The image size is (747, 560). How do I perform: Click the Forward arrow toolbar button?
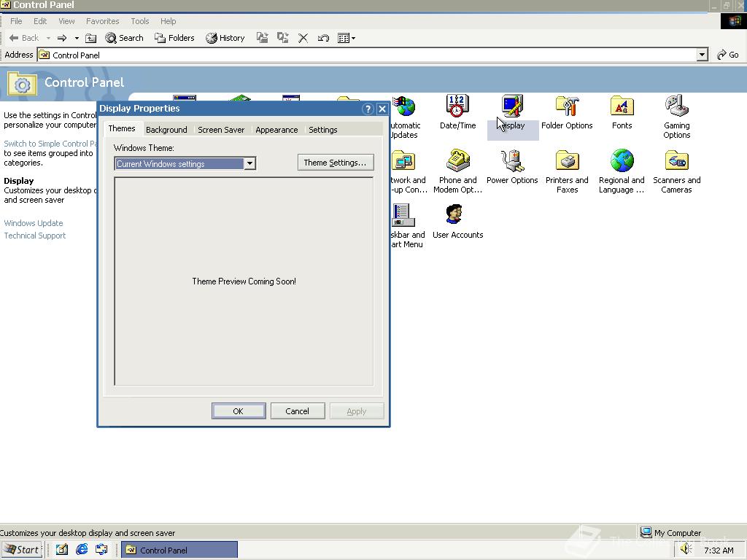point(62,38)
